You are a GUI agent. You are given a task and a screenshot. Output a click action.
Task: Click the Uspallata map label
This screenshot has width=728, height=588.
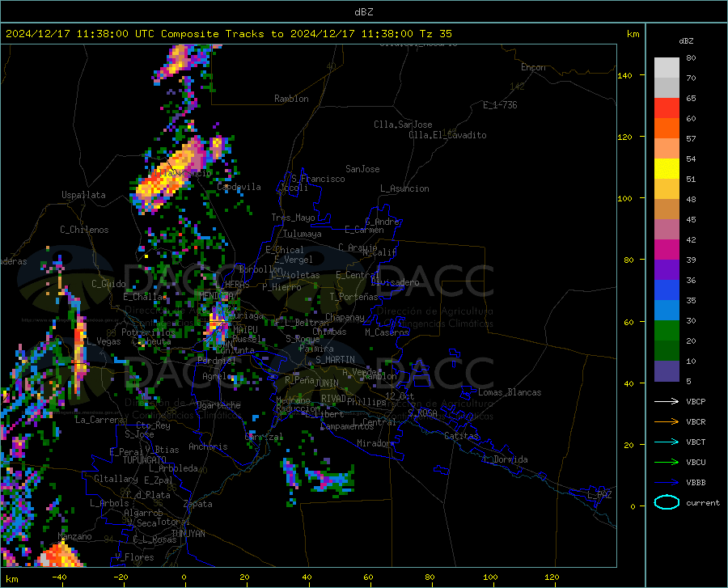tap(83, 195)
